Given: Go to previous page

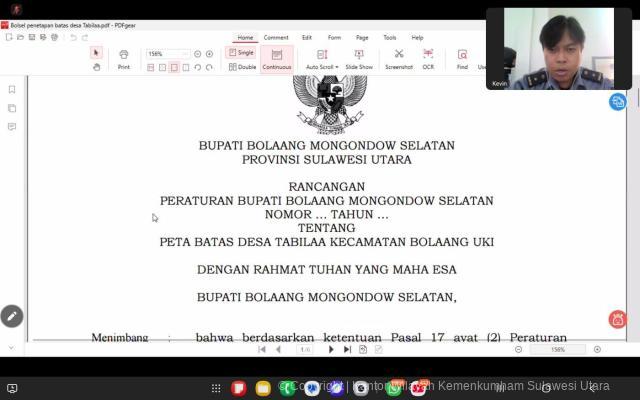Looking at the screenshot, I should point(278,349).
